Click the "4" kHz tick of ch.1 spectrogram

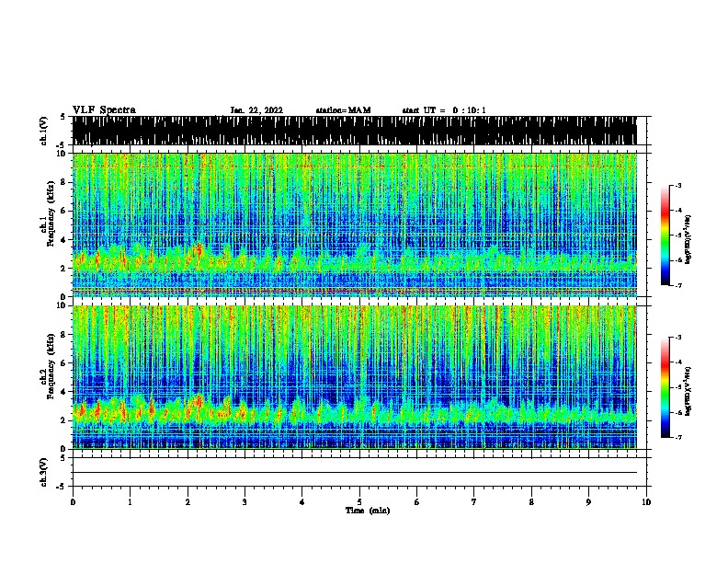[x=64, y=240]
